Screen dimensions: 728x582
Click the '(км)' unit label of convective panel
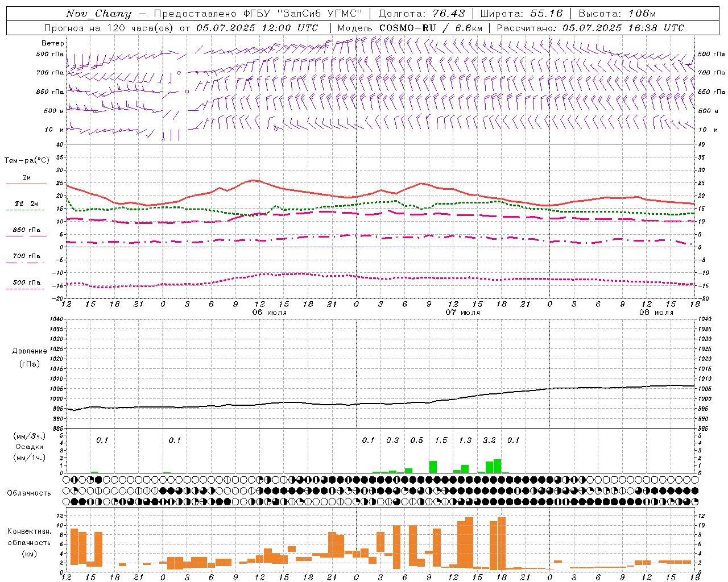pyautogui.click(x=29, y=554)
